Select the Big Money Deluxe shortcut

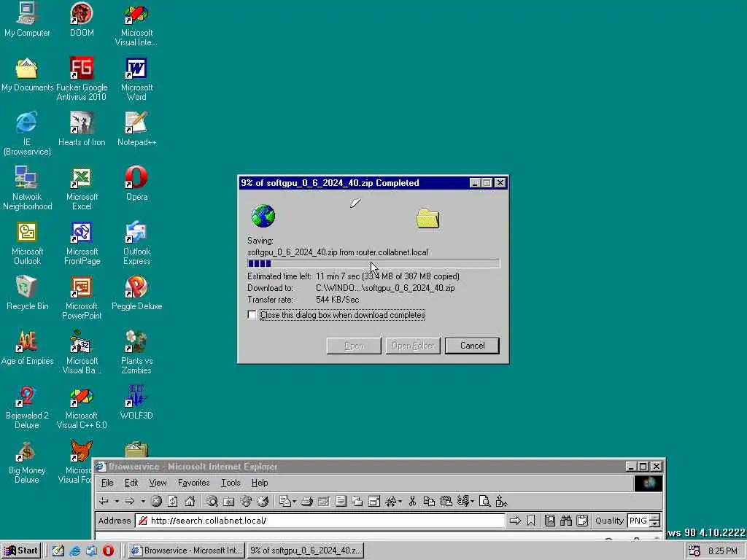coord(27,462)
